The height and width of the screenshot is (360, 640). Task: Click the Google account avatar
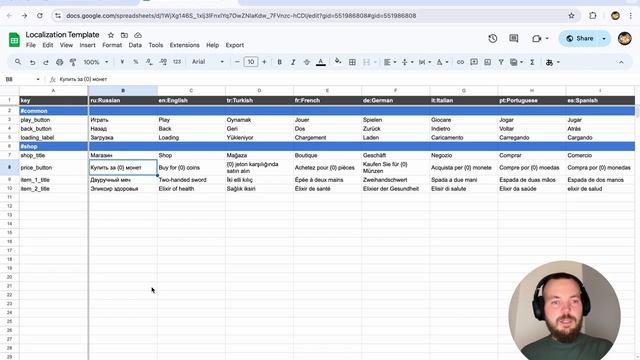(x=624, y=38)
